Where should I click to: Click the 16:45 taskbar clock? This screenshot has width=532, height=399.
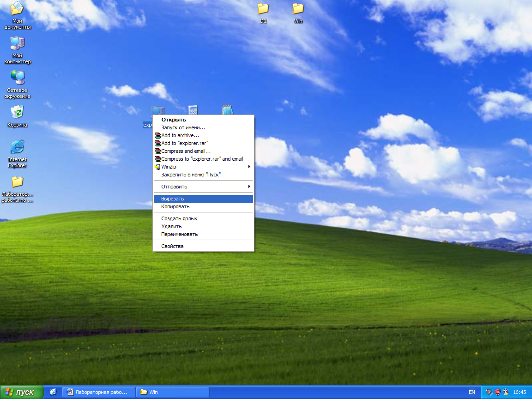pyautogui.click(x=520, y=392)
